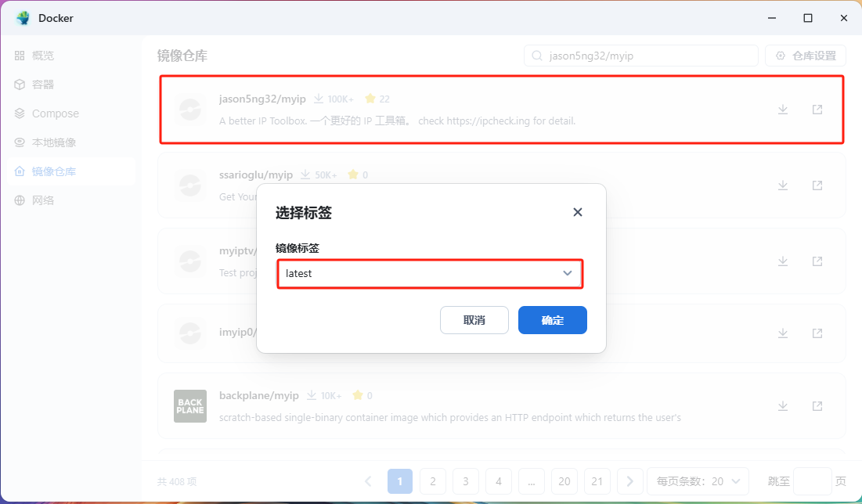Click the 100K+ download count
Viewport: 862px width, 504px height.
[x=341, y=99]
